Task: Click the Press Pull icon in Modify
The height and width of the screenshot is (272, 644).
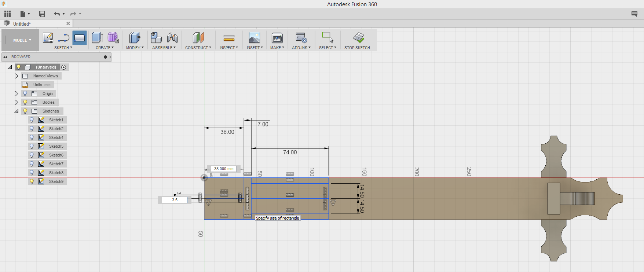Action: (x=135, y=37)
